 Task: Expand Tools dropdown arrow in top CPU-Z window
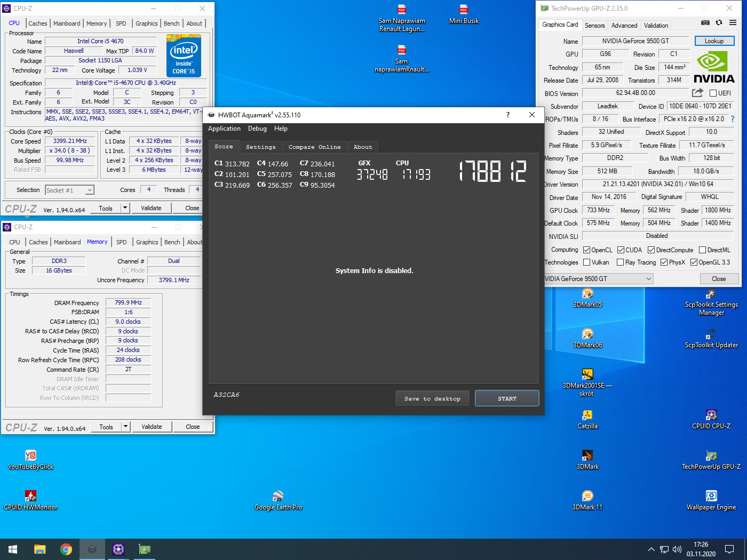[125, 208]
